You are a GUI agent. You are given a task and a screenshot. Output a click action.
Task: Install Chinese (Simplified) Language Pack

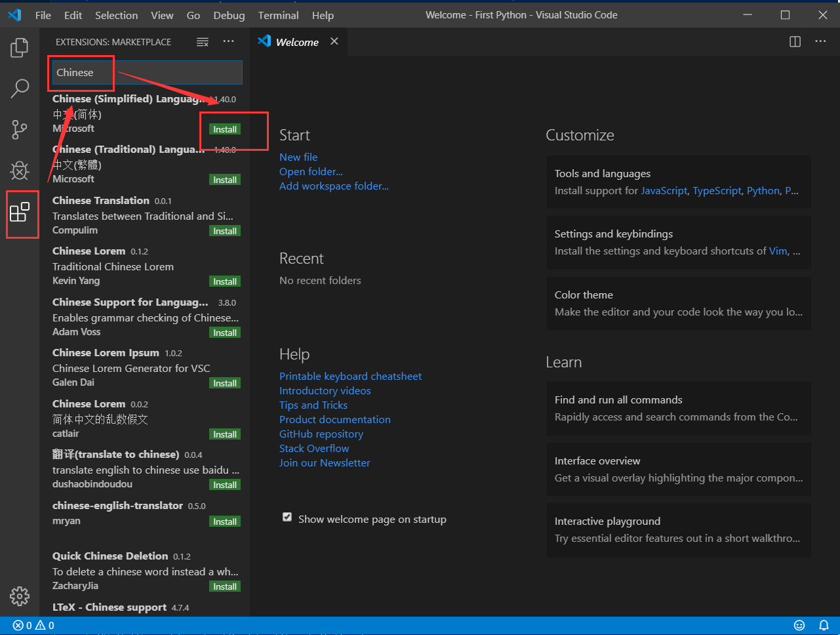tap(225, 129)
